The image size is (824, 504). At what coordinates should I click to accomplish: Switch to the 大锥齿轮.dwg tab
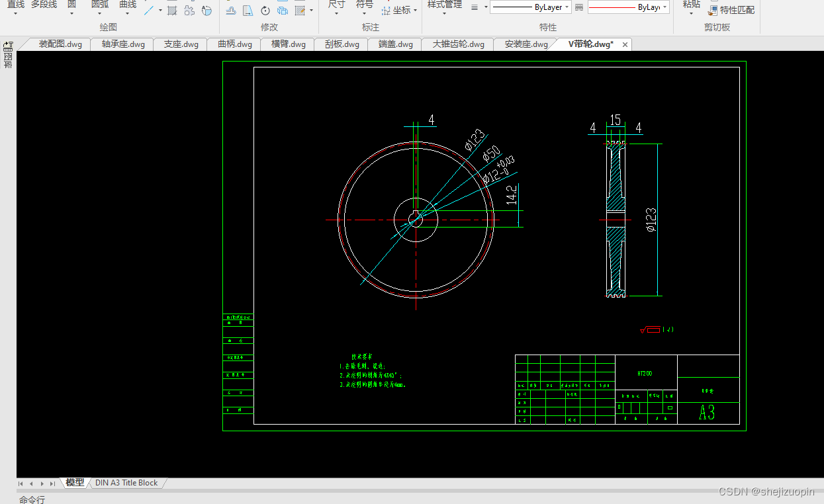(458, 44)
